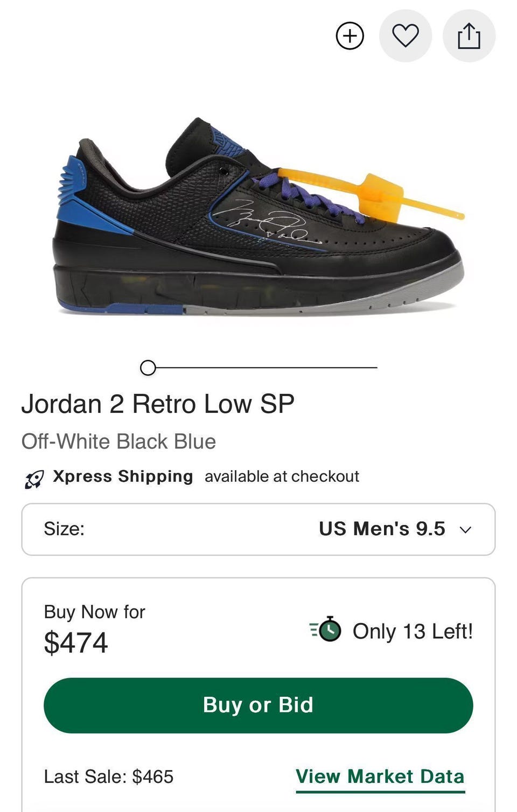Click the Xpress Shipping label
517x812 pixels.
(x=123, y=476)
